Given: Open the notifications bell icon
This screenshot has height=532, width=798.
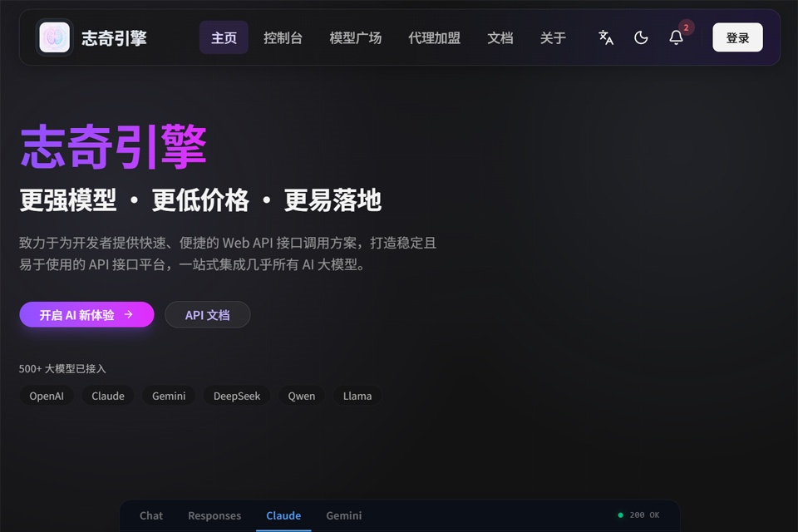Looking at the screenshot, I should [676, 37].
